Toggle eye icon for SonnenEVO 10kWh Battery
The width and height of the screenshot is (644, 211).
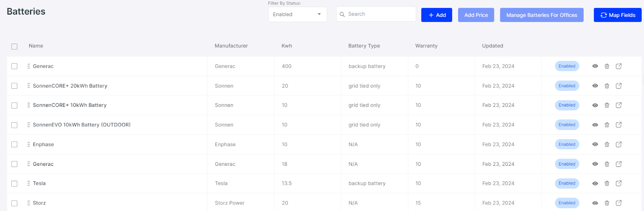click(x=595, y=125)
